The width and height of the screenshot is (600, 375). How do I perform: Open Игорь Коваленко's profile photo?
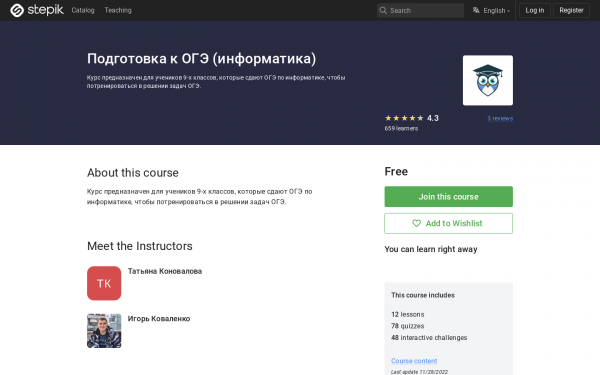(x=104, y=331)
